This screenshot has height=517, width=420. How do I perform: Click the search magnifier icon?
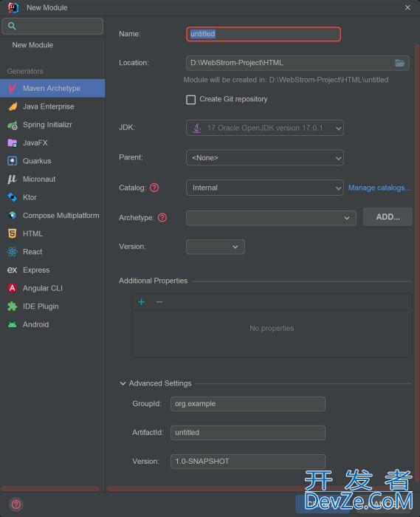[x=12, y=26]
